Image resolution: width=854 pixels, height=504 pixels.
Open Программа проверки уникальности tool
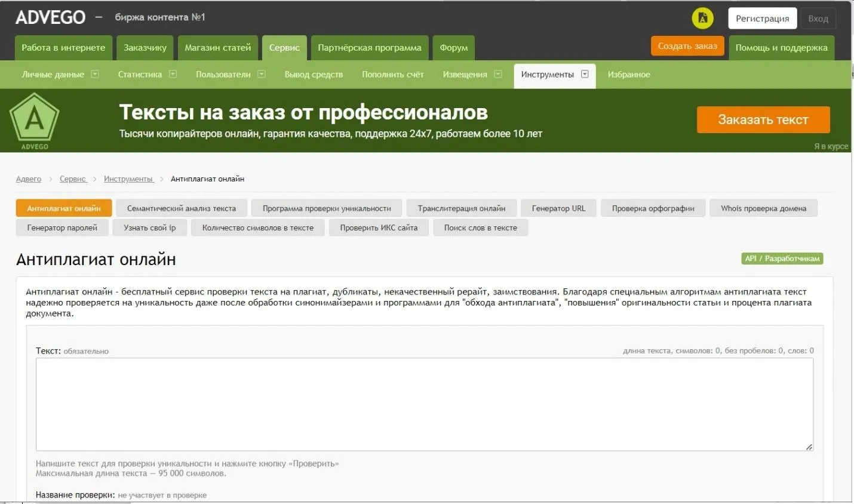[327, 208]
